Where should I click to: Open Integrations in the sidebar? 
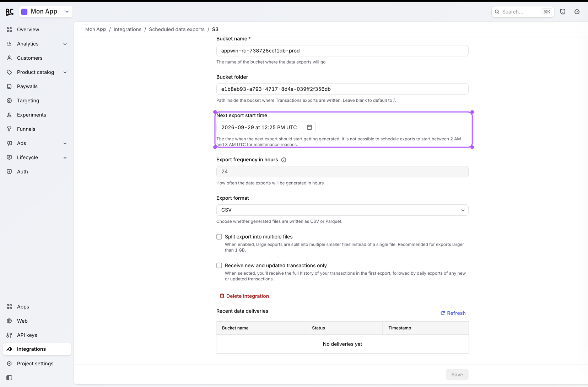[x=37, y=349]
